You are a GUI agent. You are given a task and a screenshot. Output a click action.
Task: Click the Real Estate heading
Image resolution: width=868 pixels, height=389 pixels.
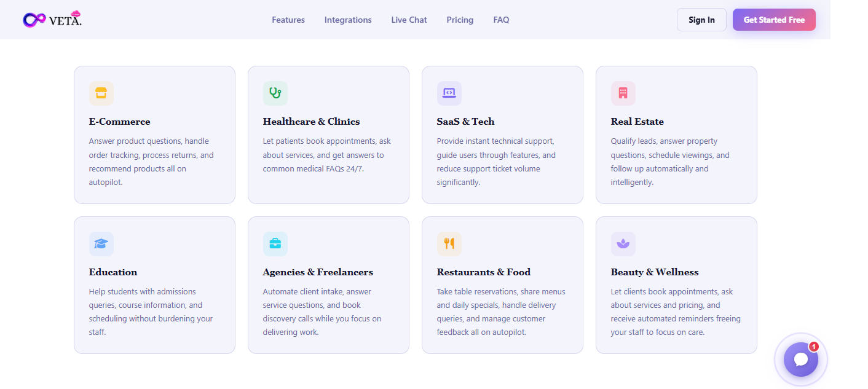coord(637,122)
